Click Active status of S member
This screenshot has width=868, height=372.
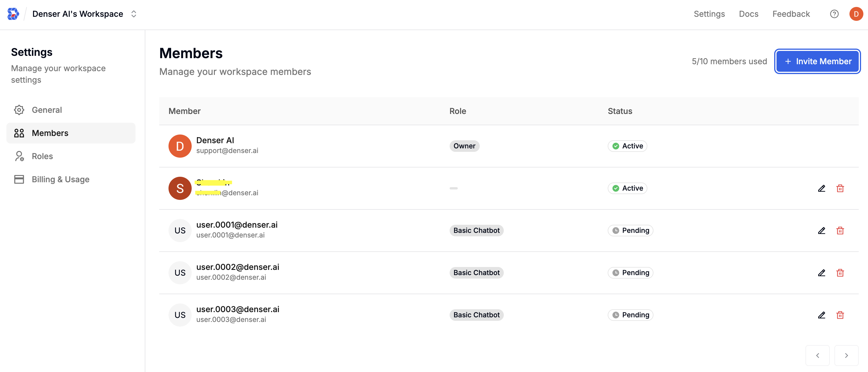(x=627, y=188)
